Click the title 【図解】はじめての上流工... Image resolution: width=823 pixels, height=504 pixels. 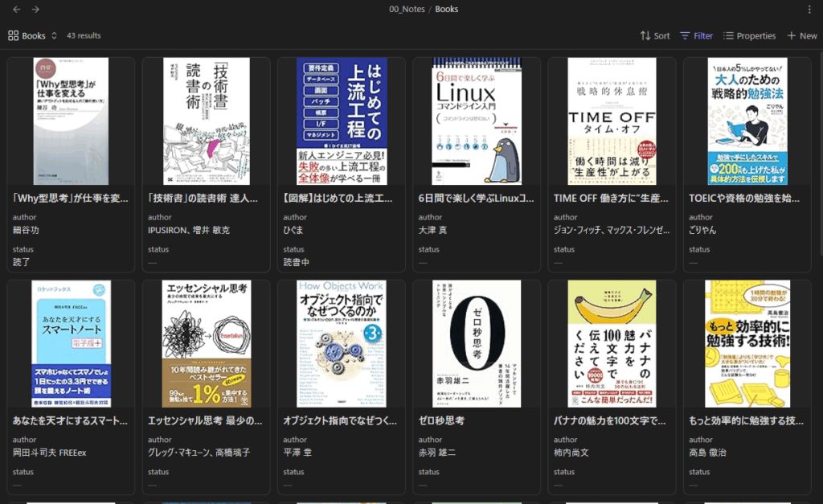click(338, 199)
